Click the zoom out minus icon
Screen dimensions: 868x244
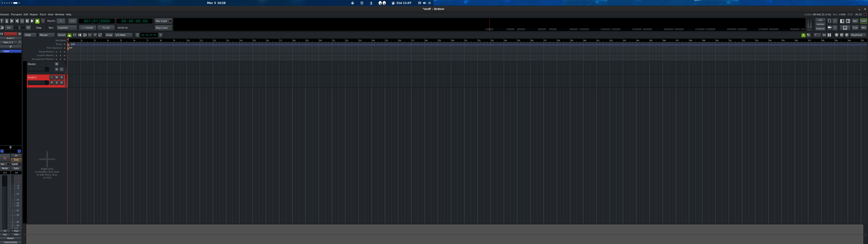click(836, 35)
